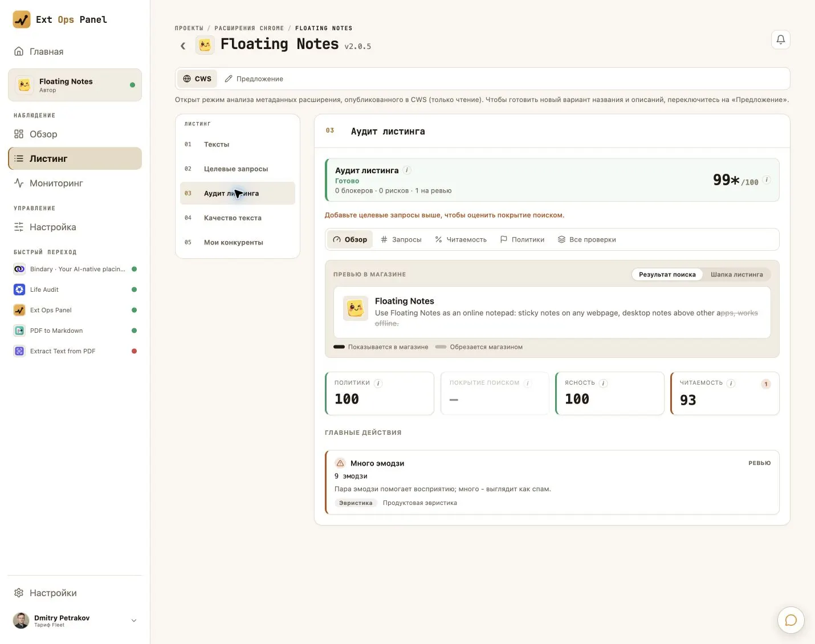Open the Много эмодзи action card

click(552, 482)
